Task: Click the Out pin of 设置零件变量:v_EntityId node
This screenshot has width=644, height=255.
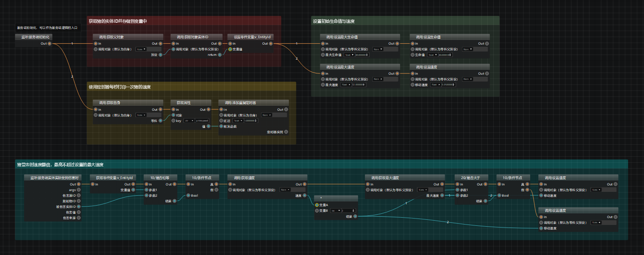Action: coord(270,43)
